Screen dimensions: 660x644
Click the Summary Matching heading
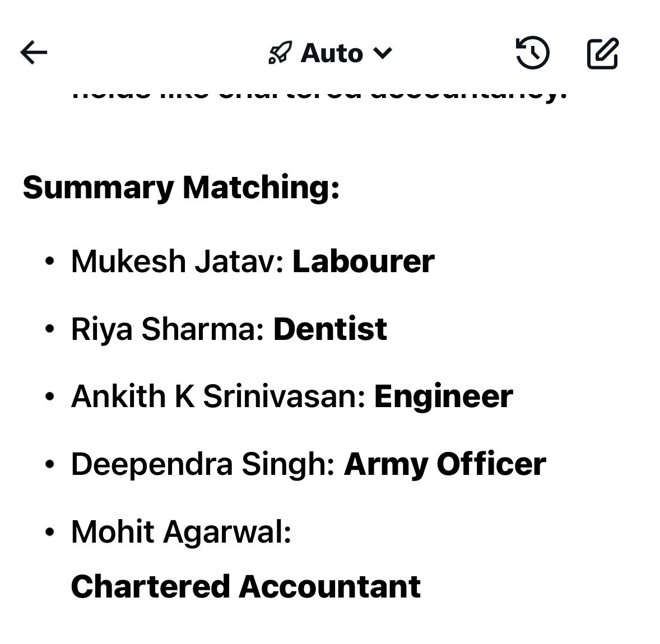181,187
